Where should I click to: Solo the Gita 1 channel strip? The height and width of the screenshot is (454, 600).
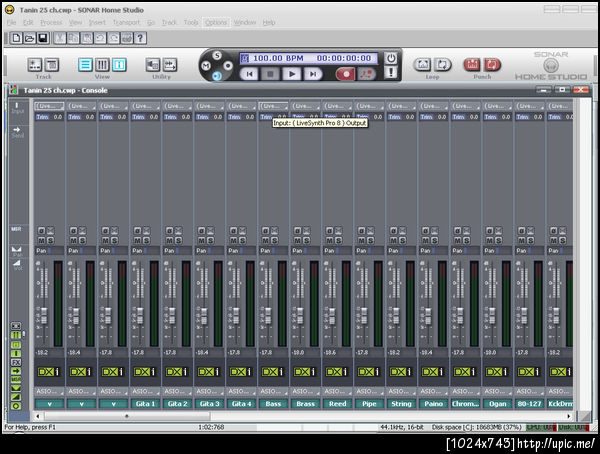click(x=146, y=240)
